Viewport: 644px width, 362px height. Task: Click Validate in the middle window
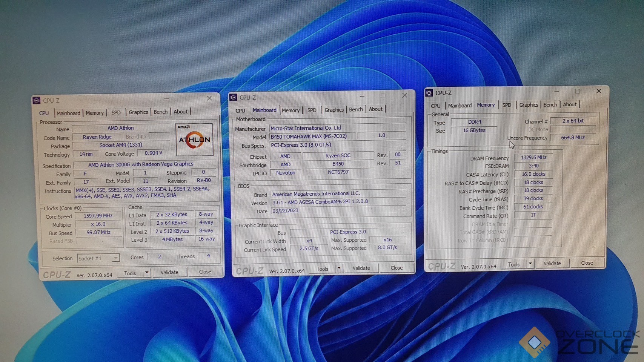tap(361, 268)
